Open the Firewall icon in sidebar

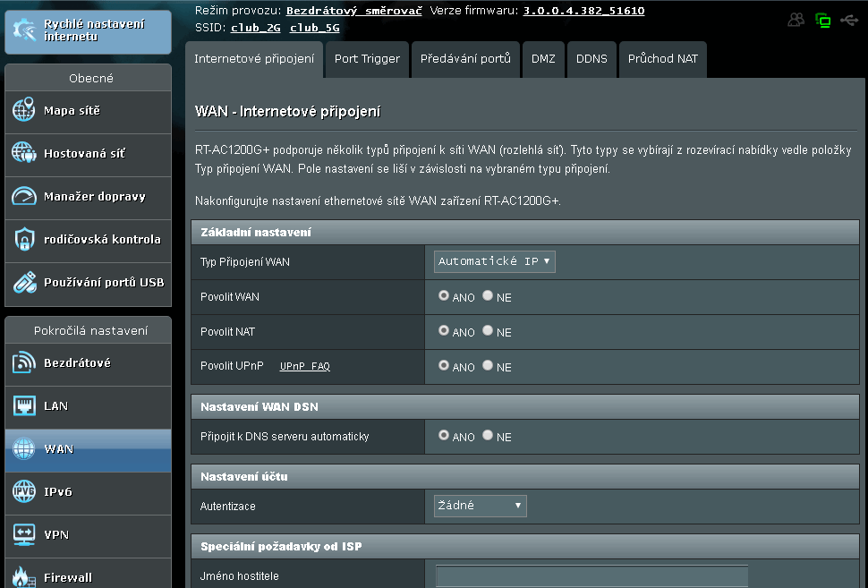(x=23, y=576)
